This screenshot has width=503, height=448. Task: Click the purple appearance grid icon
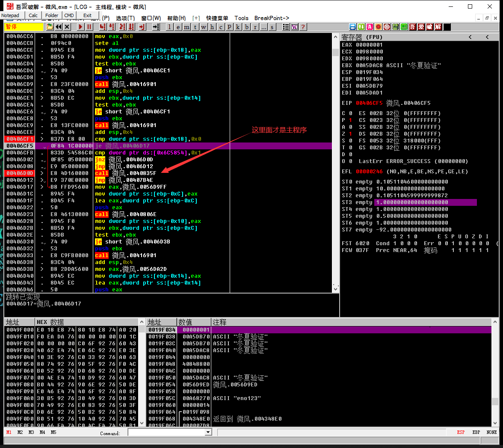294,27
